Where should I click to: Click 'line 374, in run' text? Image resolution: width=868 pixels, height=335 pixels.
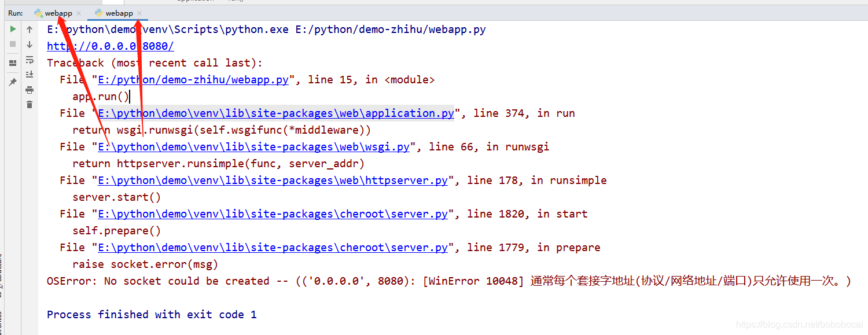click(524, 113)
